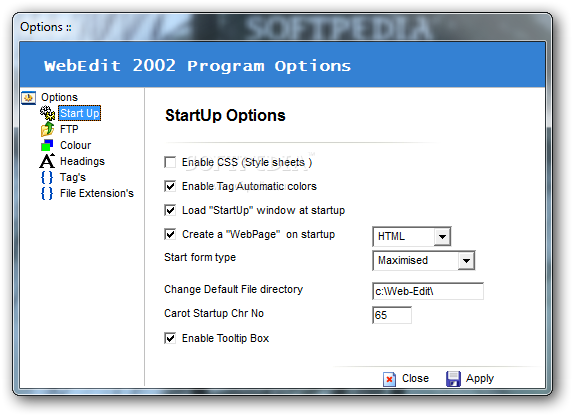
Task: Click the red X Close icon
Action: click(389, 379)
